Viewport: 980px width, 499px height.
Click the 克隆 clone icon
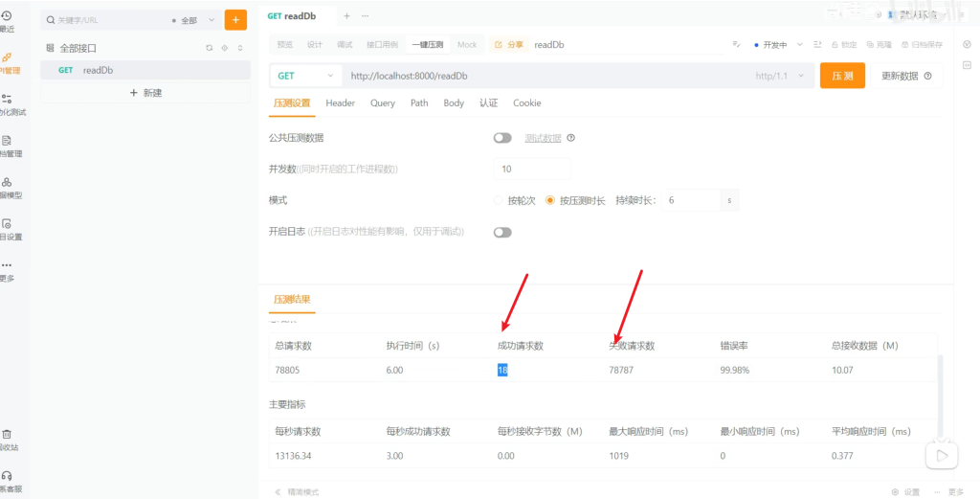(x=877, y=45)
